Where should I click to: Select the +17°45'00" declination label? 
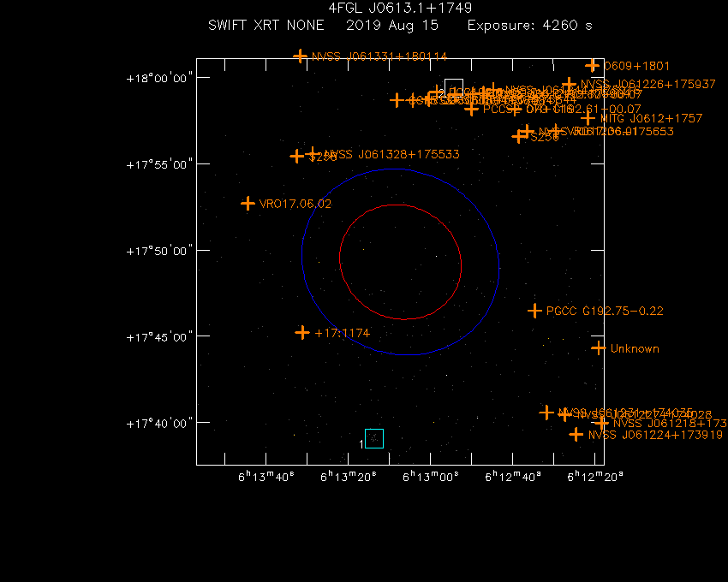[159, 337]
